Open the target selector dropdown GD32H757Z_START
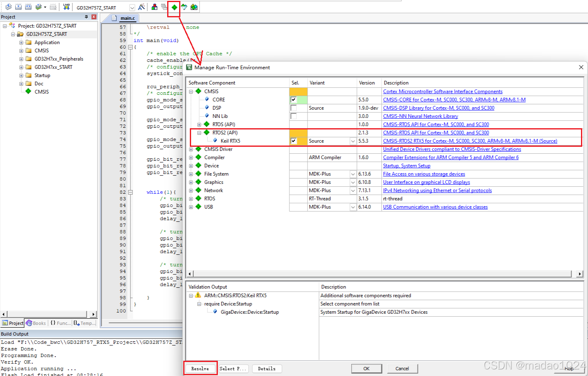588x376 pixels. 132,7
